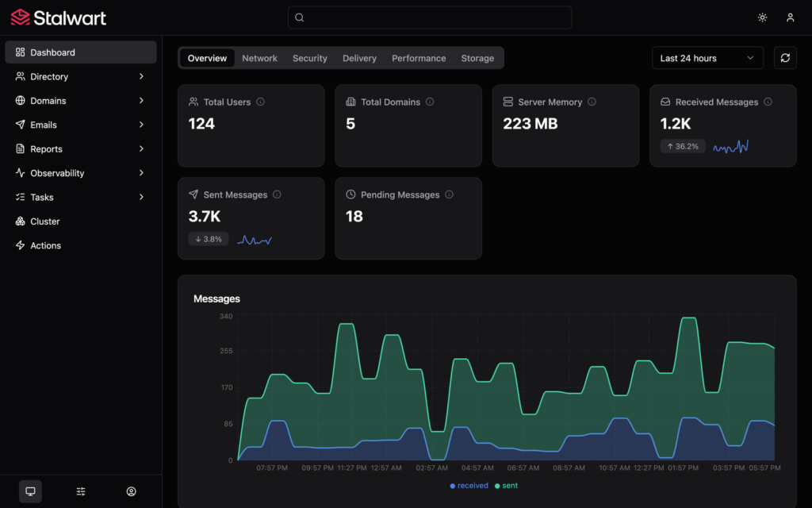This screenshot has width=812, height=508.
Task: Click the Stalwart logo icon
Action: pos(20,17)
